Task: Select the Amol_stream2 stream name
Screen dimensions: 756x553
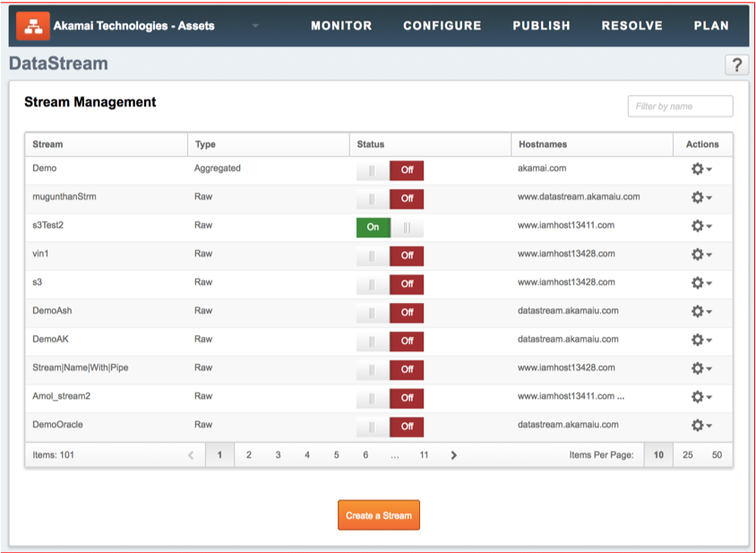Action: coord(61,396)
